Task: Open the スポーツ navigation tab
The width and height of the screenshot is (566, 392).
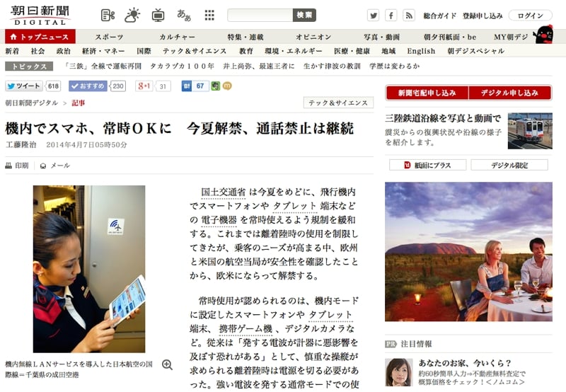Action: pos(109,37)
